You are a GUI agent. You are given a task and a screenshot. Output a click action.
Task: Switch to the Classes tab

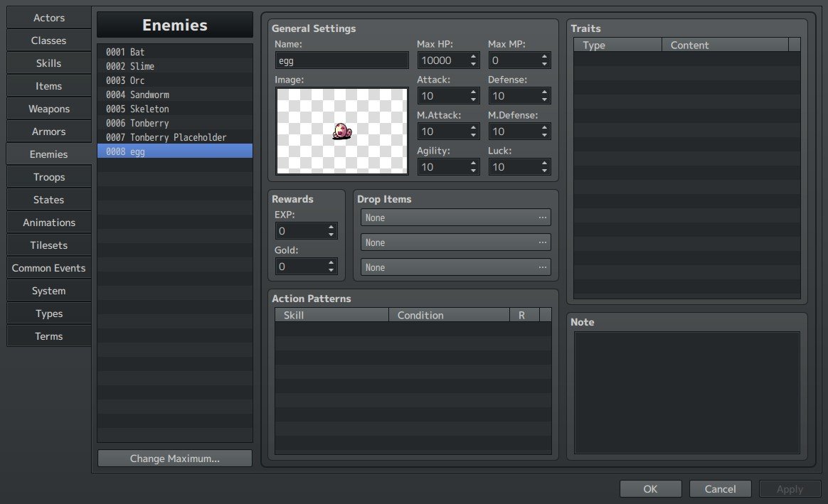tap(48, 40)
